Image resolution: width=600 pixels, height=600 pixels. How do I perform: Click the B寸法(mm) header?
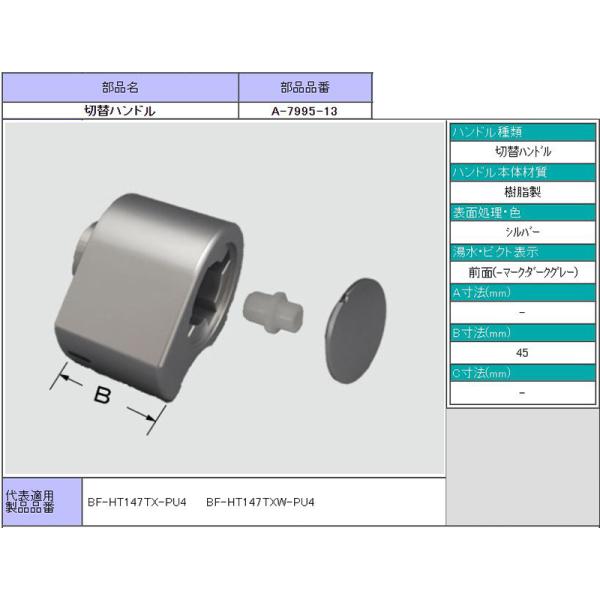[x=481, y=332]
